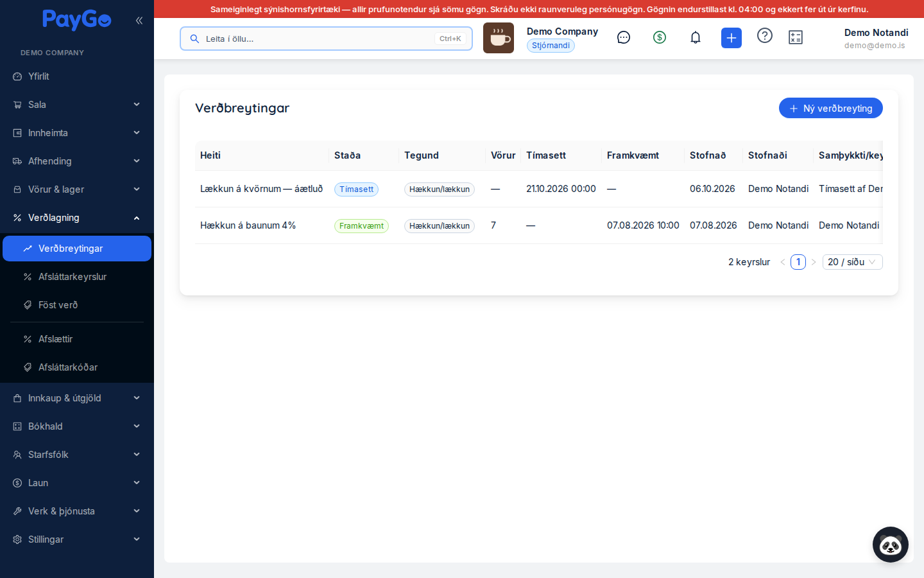Image resolution: width=924 pixels, height=578 pixels.
Task: Open Demo Notandi user menu
Action: (876, 39)
